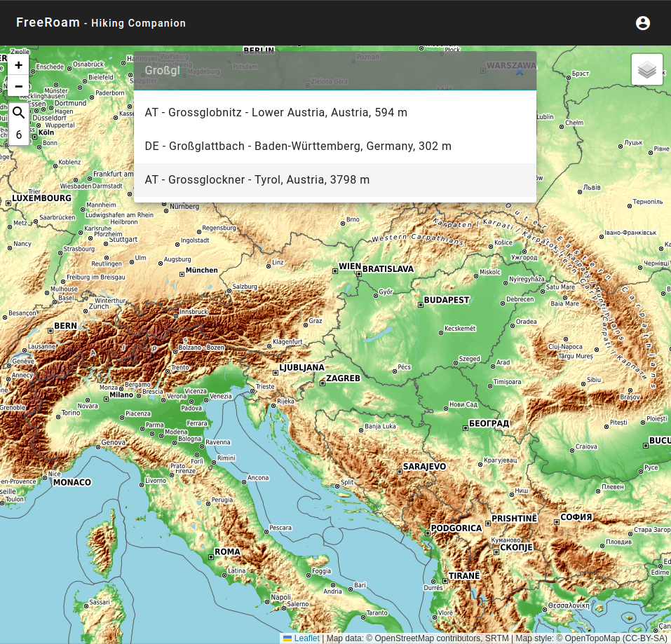This screenshot has height=644, width=671.
Task: Click the Split coastal city label
Action: coord(347,482)
